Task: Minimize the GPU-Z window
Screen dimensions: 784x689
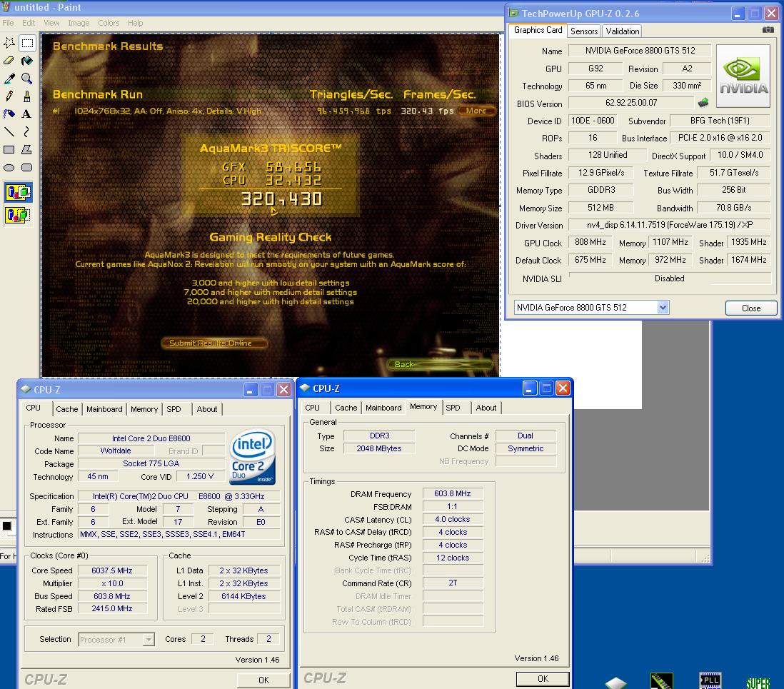Action: 738,14
